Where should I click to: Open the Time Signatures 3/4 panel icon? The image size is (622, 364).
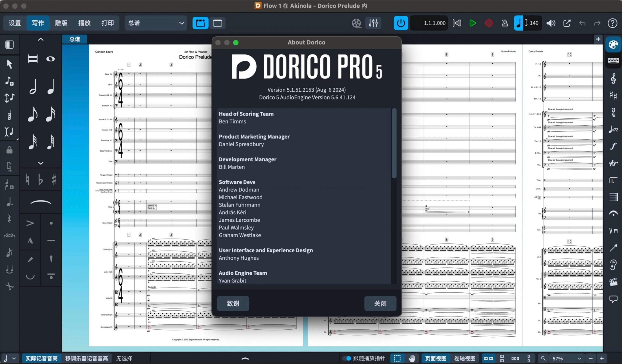(613, 112)
